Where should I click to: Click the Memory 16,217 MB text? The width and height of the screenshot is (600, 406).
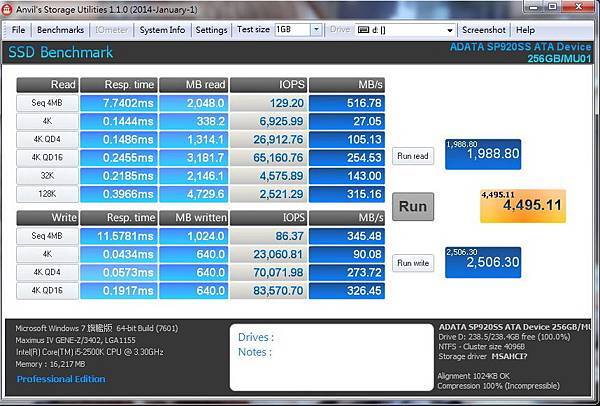point(51,364)
